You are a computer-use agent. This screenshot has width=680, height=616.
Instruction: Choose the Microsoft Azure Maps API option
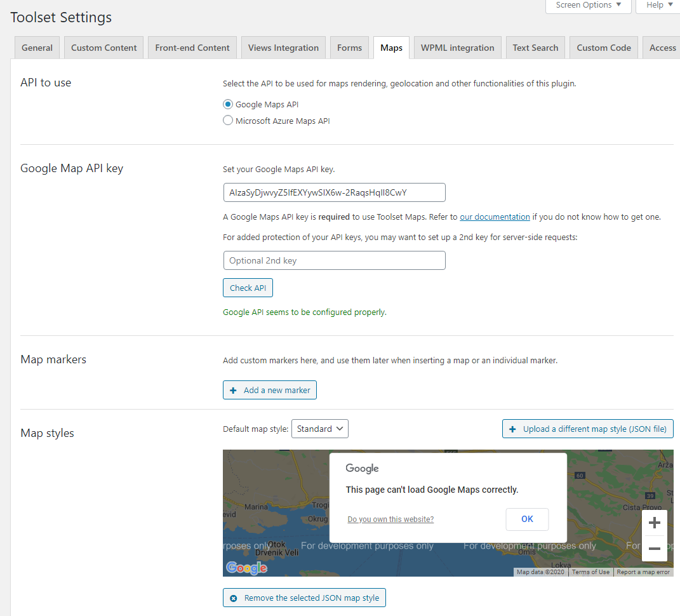[228, 120]
